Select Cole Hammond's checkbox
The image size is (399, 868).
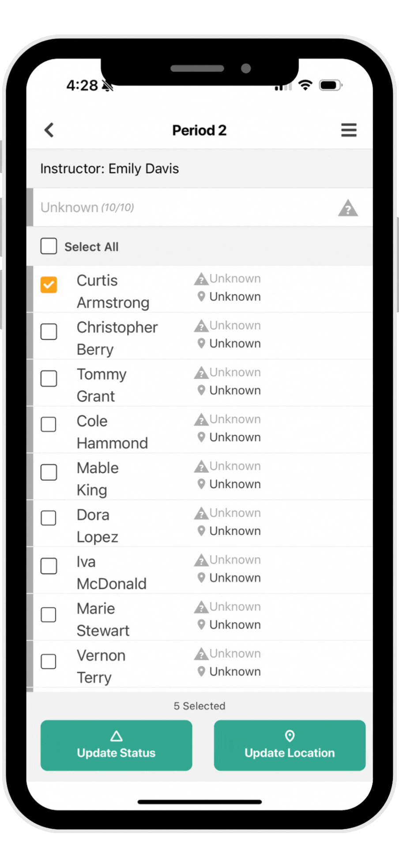49,425
